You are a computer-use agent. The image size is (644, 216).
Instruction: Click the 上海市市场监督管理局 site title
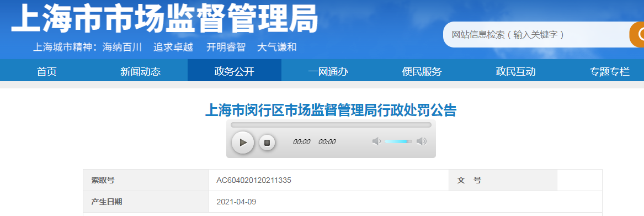point(164,18)
